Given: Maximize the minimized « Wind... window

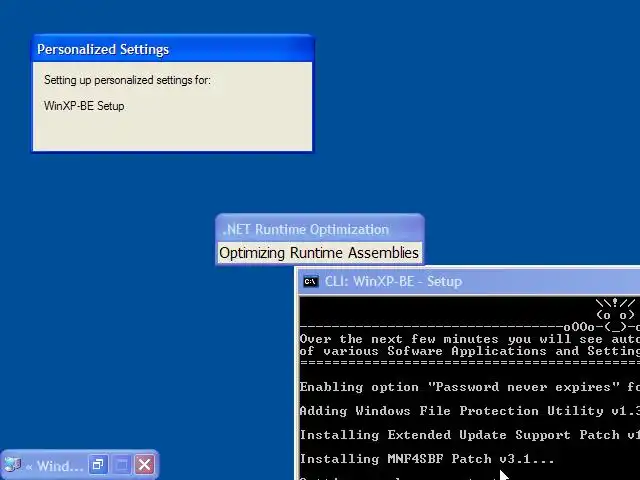Looking at the screenshot, I should coord(121,464).
